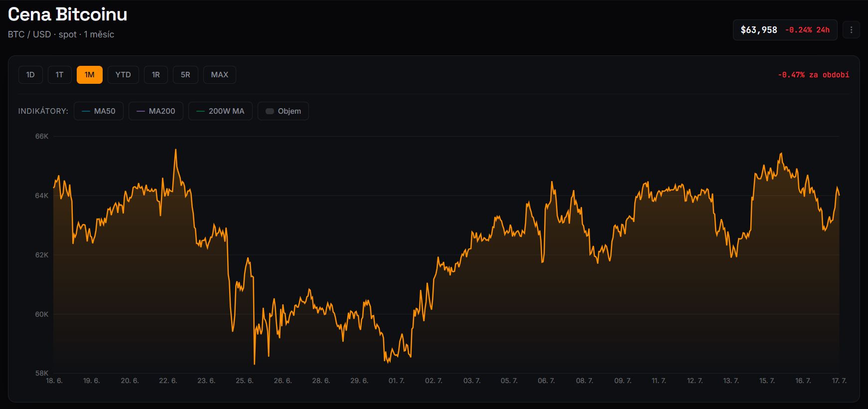Switch to the 1T time range
868x409 pixels.
(59, 75)
